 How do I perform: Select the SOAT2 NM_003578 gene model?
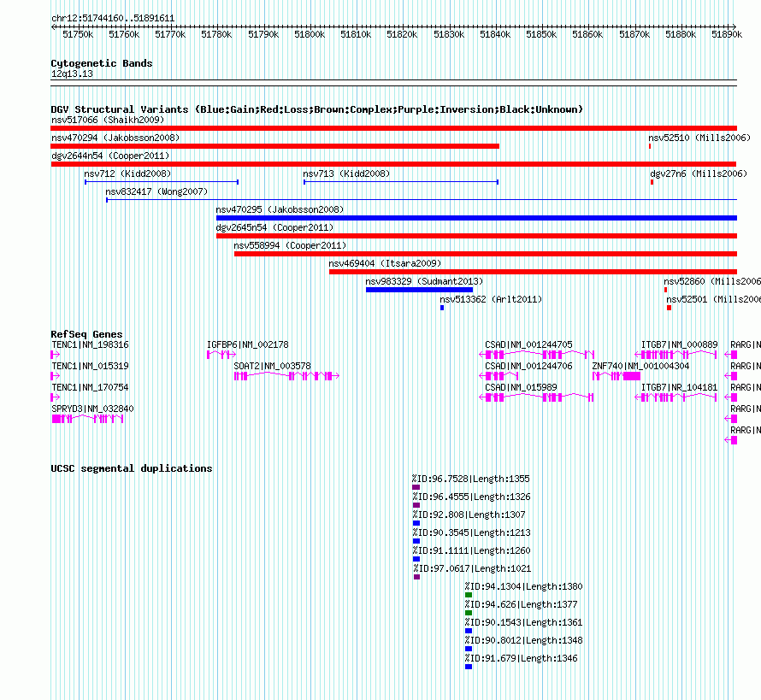coord(286,376)
